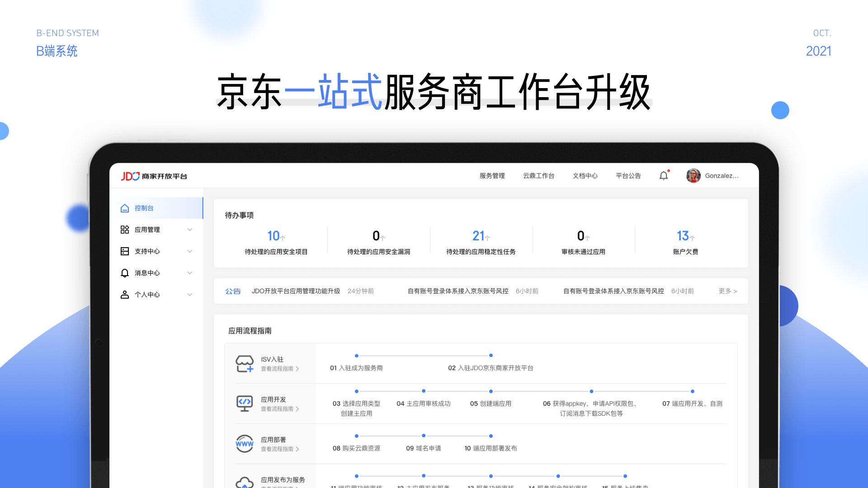Open announcement JDO开放平台应用管理功能升级
This screenshot has height=488, width=868.
point(296,291)
